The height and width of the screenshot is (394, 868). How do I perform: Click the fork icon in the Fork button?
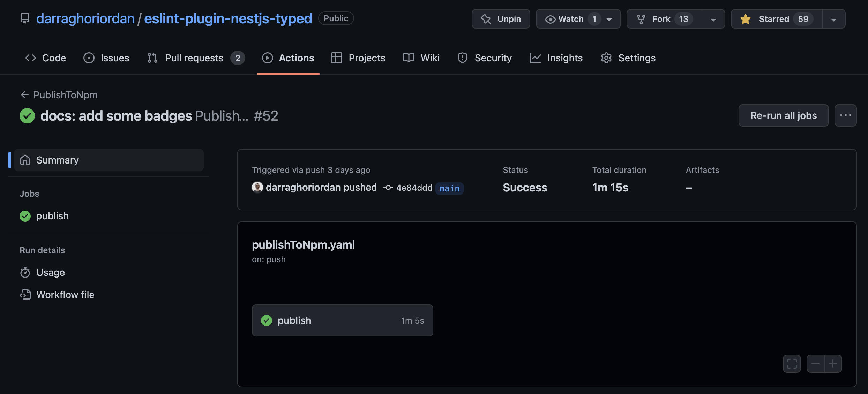coord(641,19)
